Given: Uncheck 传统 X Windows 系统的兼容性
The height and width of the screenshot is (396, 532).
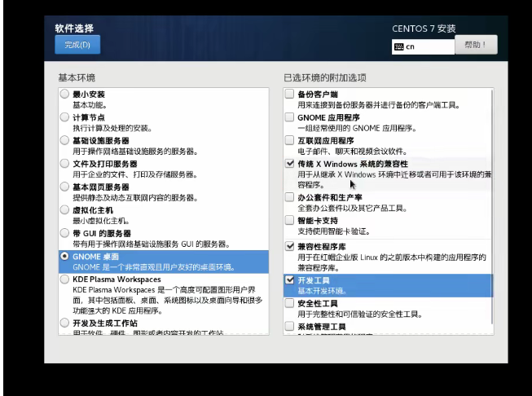Looking at the screenshot, I should [x=289, y=164].
